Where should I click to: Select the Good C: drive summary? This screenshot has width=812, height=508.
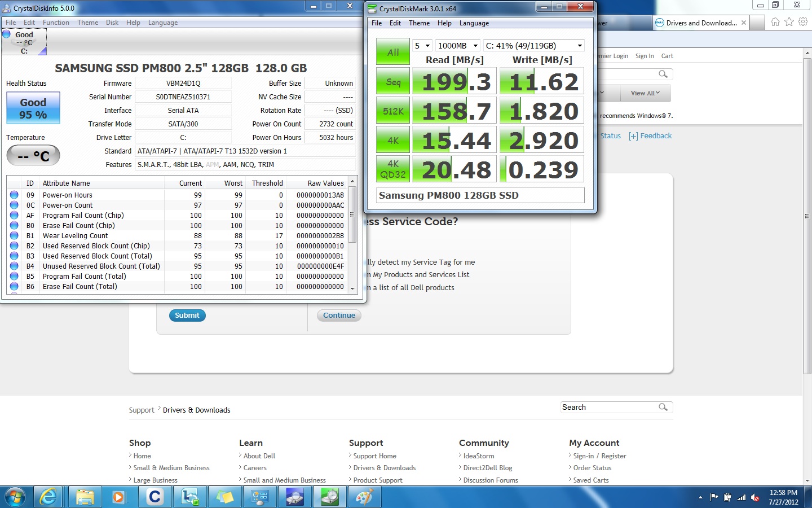click(24, 42)
